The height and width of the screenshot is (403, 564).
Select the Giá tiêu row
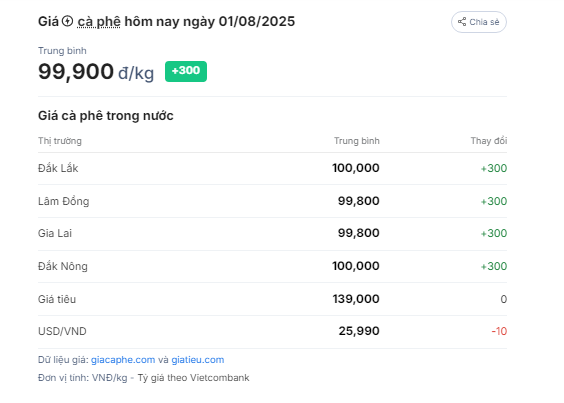[272, 299]
